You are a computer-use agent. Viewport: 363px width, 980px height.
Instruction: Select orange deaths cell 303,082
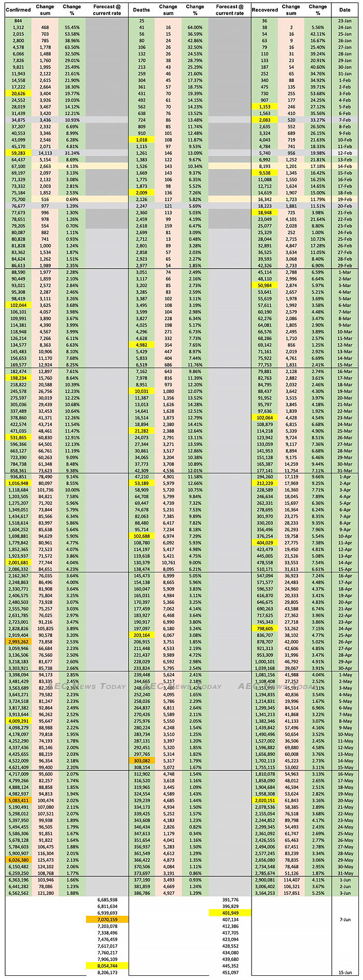tap(142, 761)
